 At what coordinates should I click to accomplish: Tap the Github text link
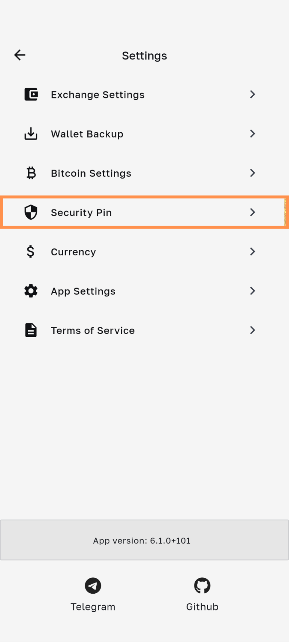[202, 607]
